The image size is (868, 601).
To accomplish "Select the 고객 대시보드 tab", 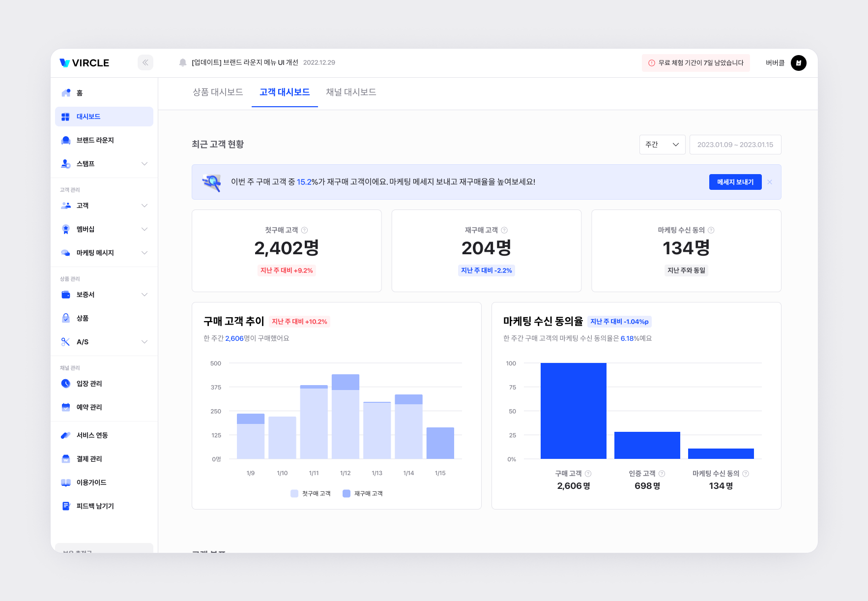I will 285,92.
